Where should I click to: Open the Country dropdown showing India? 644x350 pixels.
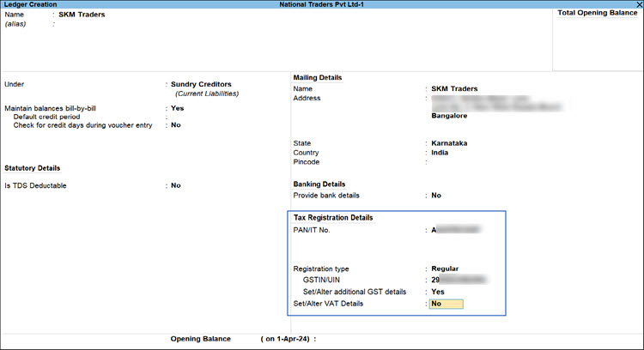tap(440, 153)
